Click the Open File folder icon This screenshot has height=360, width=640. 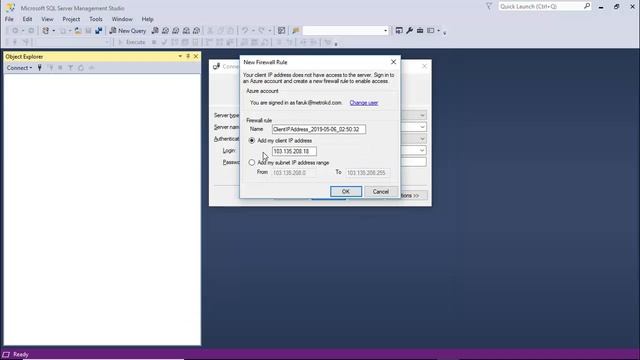(x=78, y=31)
